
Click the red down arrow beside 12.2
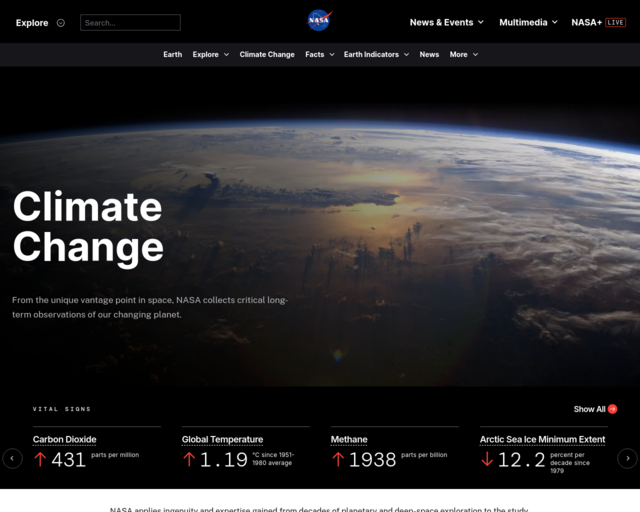point(487,459)
